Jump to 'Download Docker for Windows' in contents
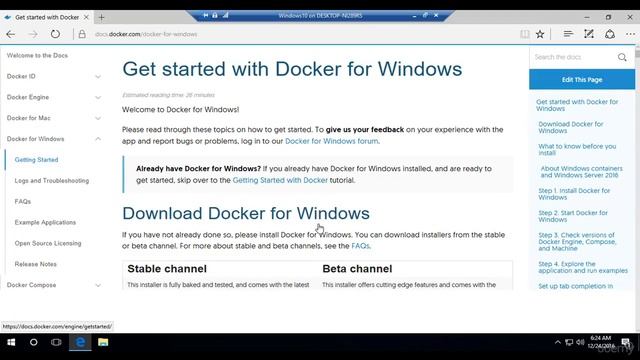Screen dimensions: 640x360 (571, 127)
